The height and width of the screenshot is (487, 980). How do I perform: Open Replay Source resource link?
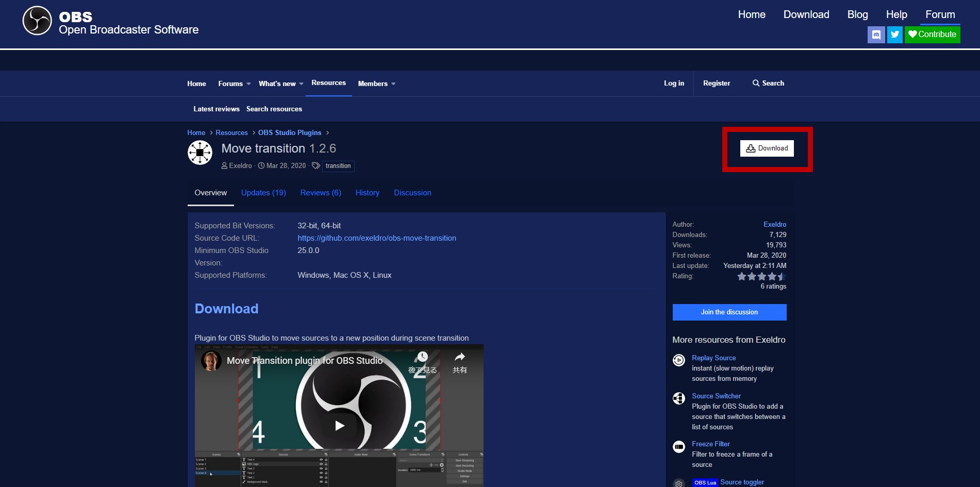point(713,358)
